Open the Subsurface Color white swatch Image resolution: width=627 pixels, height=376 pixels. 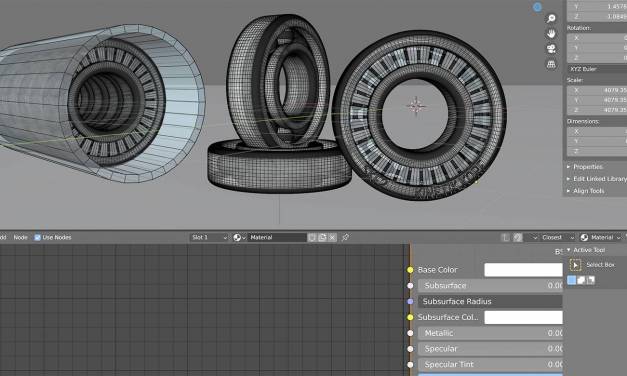coord(523,317)
